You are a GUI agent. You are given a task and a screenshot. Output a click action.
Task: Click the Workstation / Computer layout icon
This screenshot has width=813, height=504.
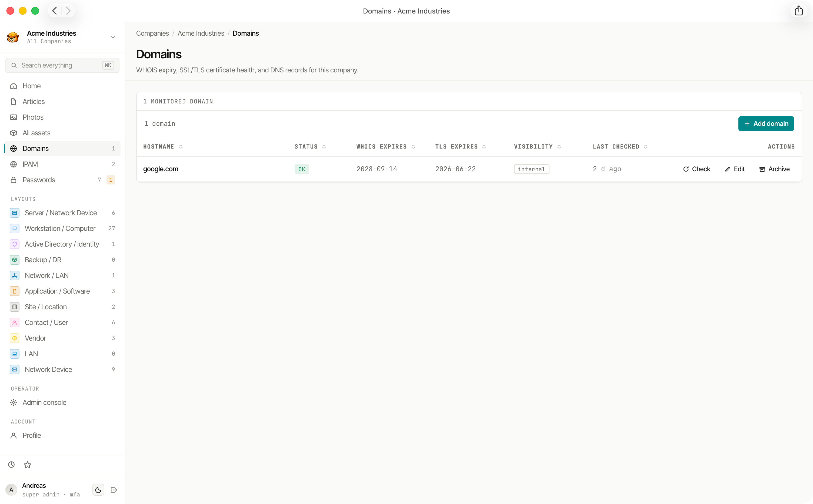tap(15, 229)
